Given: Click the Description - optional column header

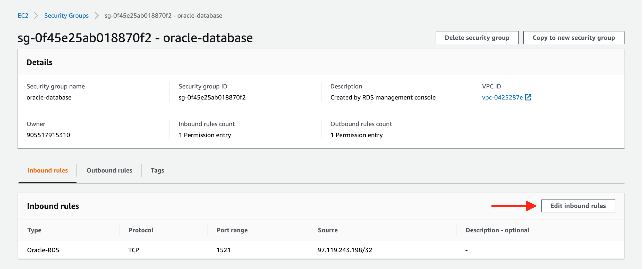Looking at the screenshot, I should [x=498, y=230].
